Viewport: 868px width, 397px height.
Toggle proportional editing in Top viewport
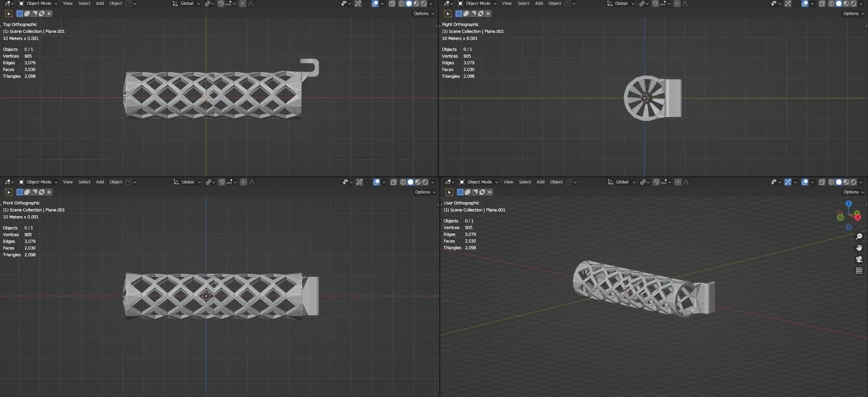pos(242,4)
